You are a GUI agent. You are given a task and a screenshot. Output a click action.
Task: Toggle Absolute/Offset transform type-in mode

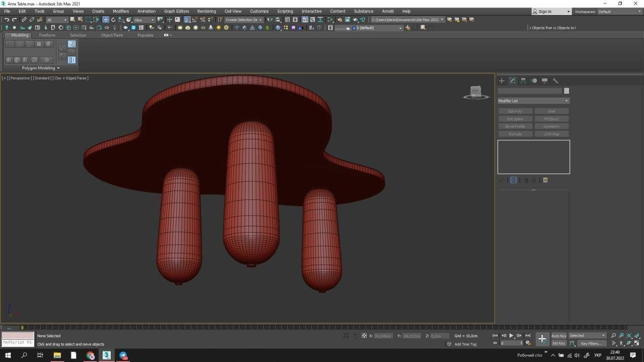pyautogui.click(x=364, y=335)
